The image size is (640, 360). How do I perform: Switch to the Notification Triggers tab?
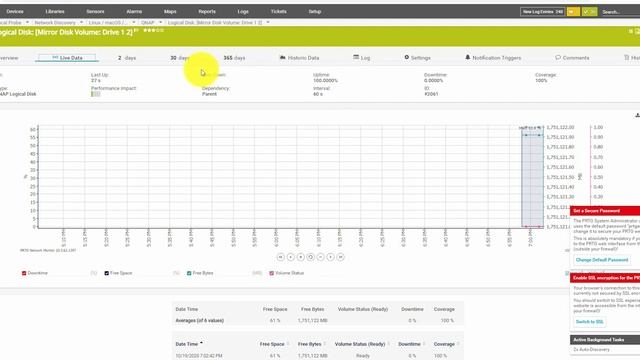tap(493, 58)
